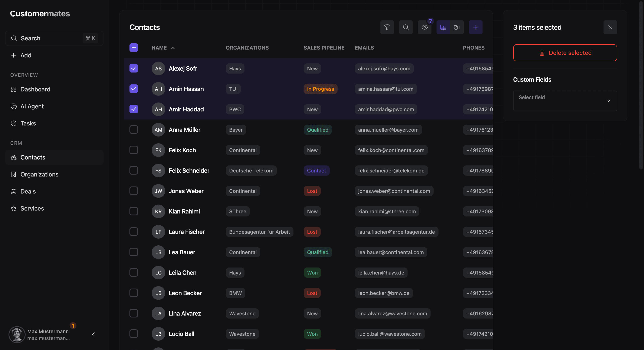Viewport: 644px width, 350px height.
Task: Check Anna Müller's row checkbox
Action: tap(134, 129)
